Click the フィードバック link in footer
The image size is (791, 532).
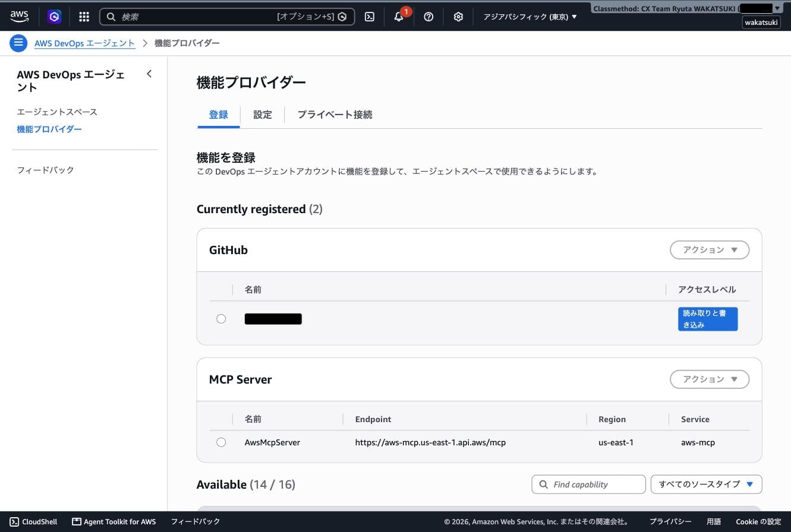pos(196,521)
